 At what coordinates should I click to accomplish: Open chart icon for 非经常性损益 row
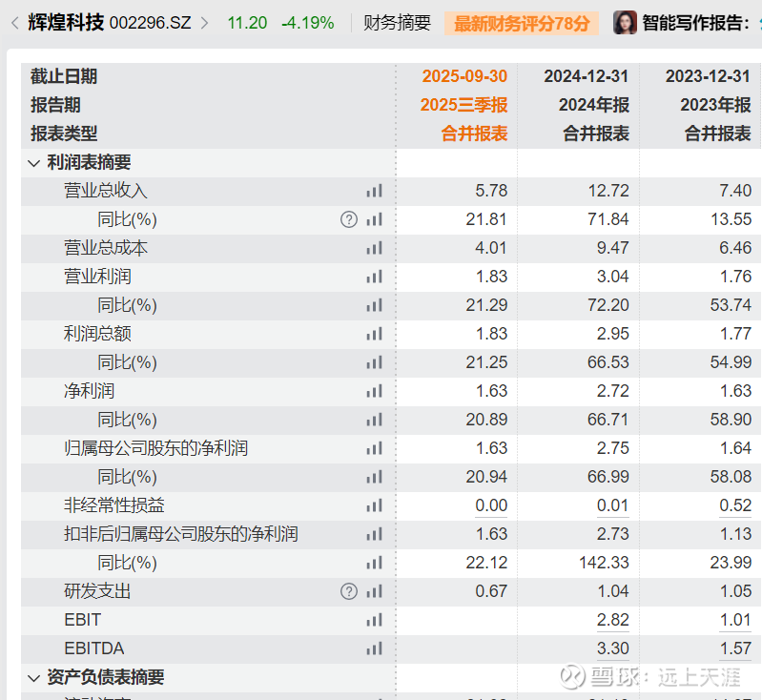point(374,505)
